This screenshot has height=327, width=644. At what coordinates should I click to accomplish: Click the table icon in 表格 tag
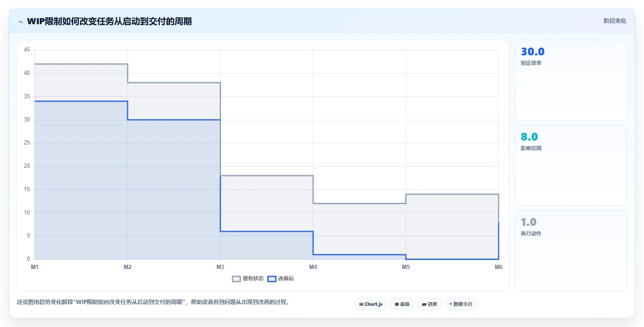397,305
